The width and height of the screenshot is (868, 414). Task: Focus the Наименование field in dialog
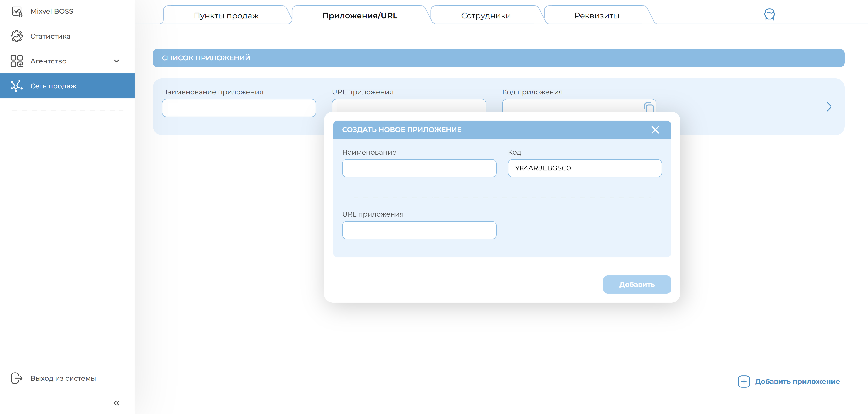pos(419,168)
